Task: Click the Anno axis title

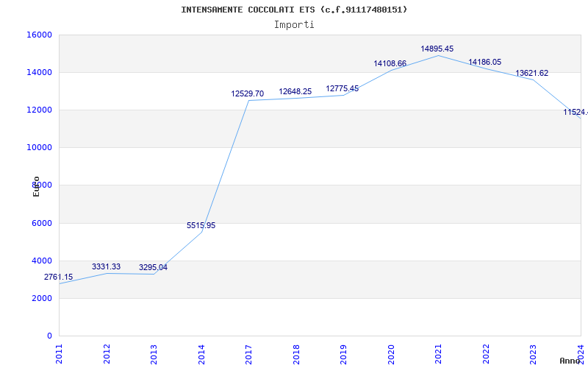Action: pyautogui.click(x=569, y=361)
